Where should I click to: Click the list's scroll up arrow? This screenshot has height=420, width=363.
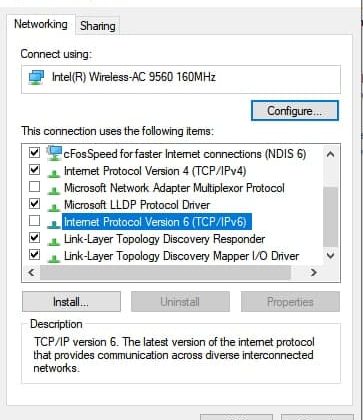(330, 154)
